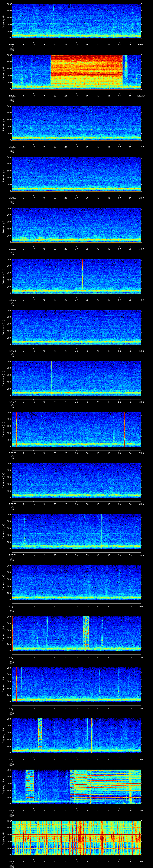Click the 12:10:00 spectrogram panel
Viewport: 153px width, 868px height.
pyautogui.click(x=77, y=633)
